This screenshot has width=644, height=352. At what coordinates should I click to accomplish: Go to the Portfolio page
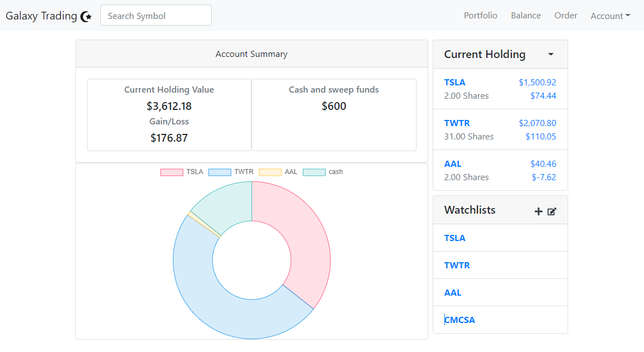point(481,15)
